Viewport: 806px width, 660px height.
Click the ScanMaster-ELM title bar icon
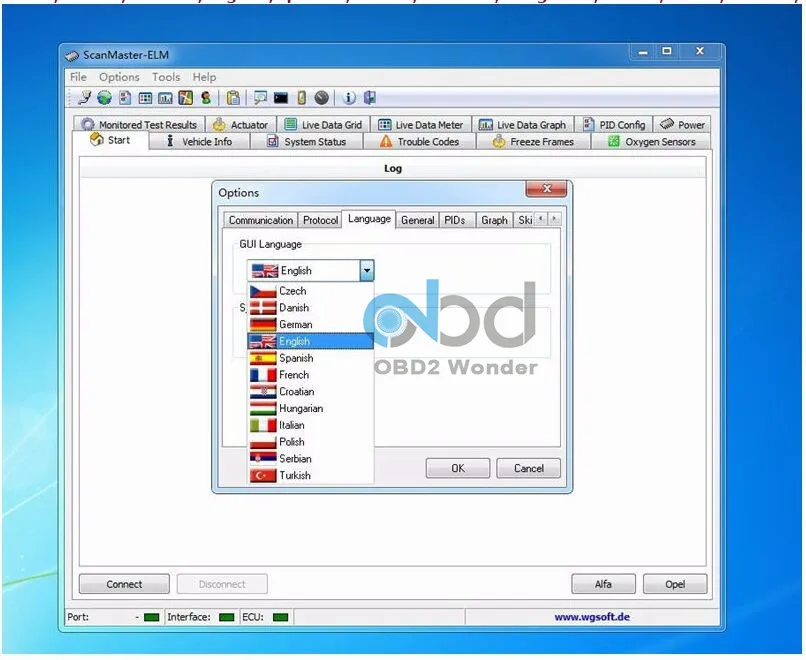(72, 56)
